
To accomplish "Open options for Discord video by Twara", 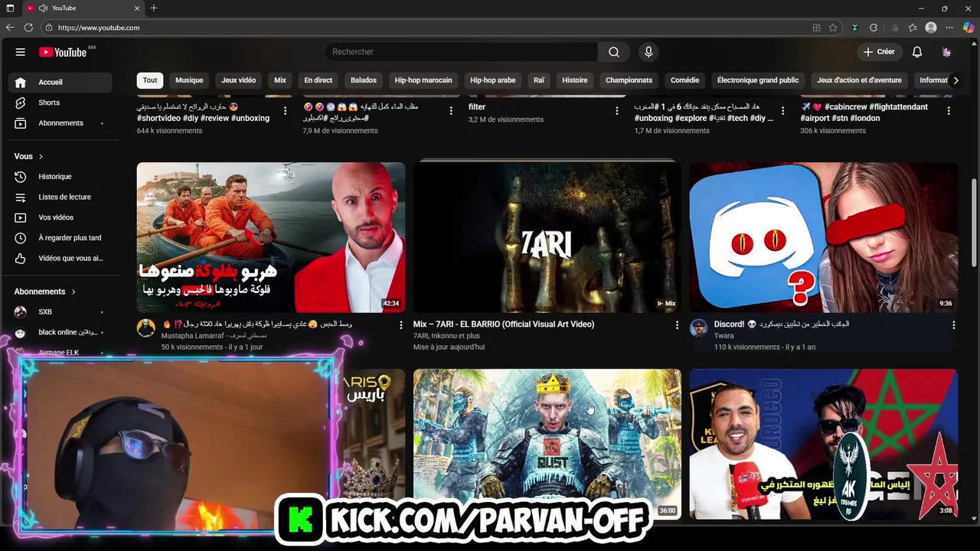I will 953,325.
